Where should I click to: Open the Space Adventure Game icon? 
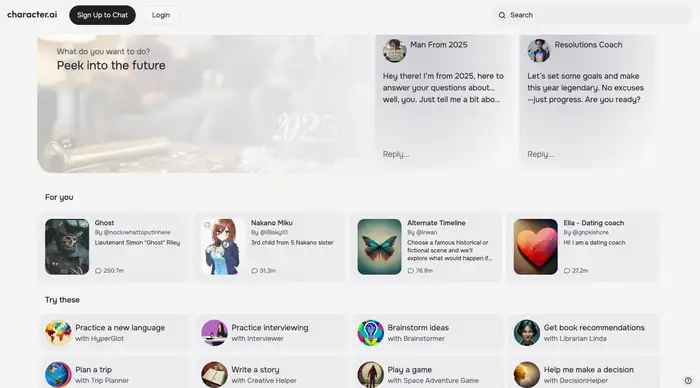point(371,375)
